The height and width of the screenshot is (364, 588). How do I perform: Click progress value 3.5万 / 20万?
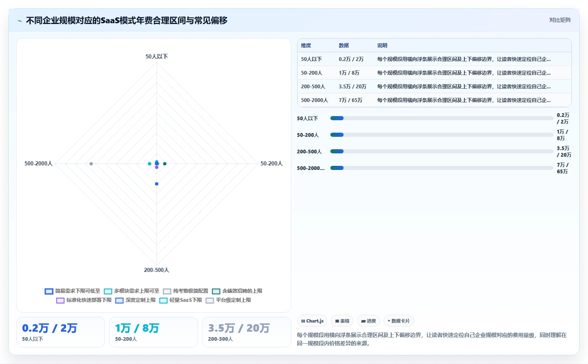point(564,151)
